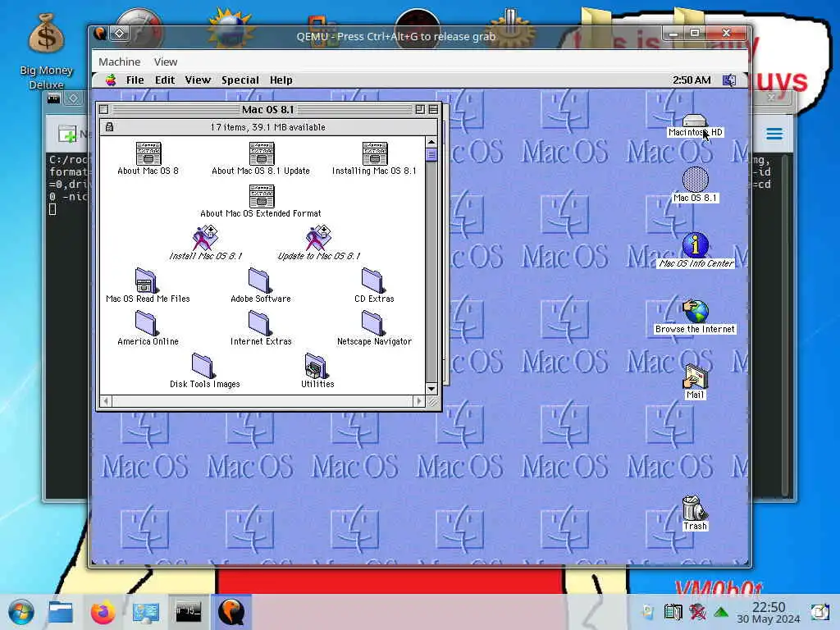This screenshot has height=630, width=840.
Task: Click the Windows Start orb
Action: [21, 612]
